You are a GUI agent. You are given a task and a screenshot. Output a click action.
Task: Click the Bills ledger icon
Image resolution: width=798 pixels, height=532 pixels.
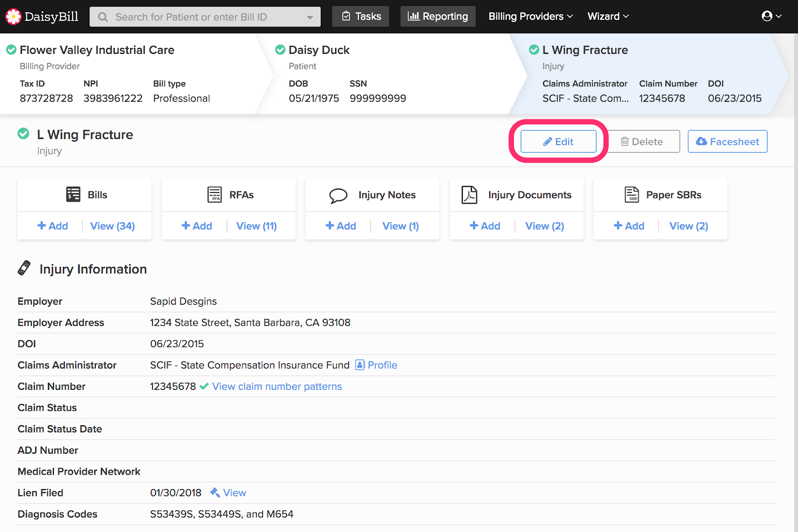pyautogui.click(x=73, y=194)
